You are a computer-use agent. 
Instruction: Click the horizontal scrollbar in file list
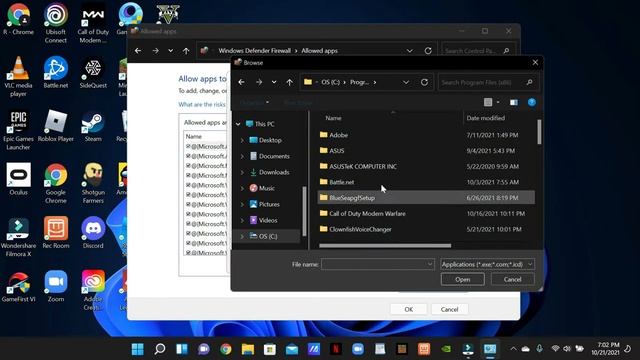385,246
